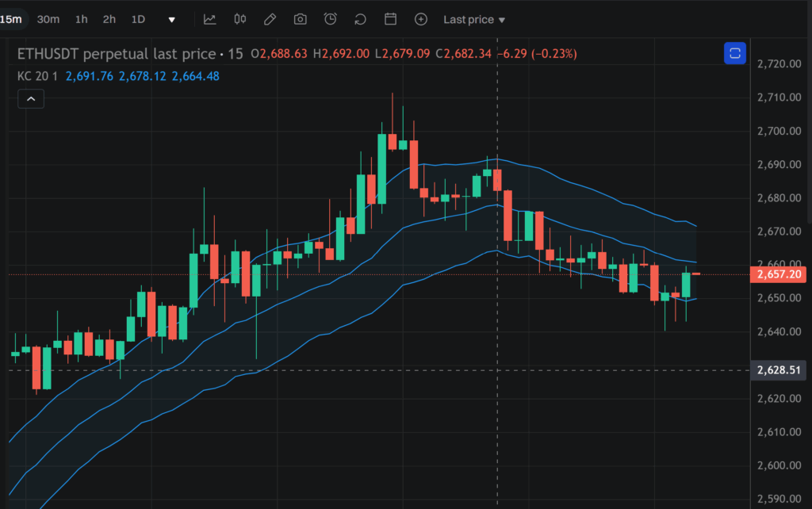
Task: Open the indicators/compare candles icon
Action: (239, 19)
